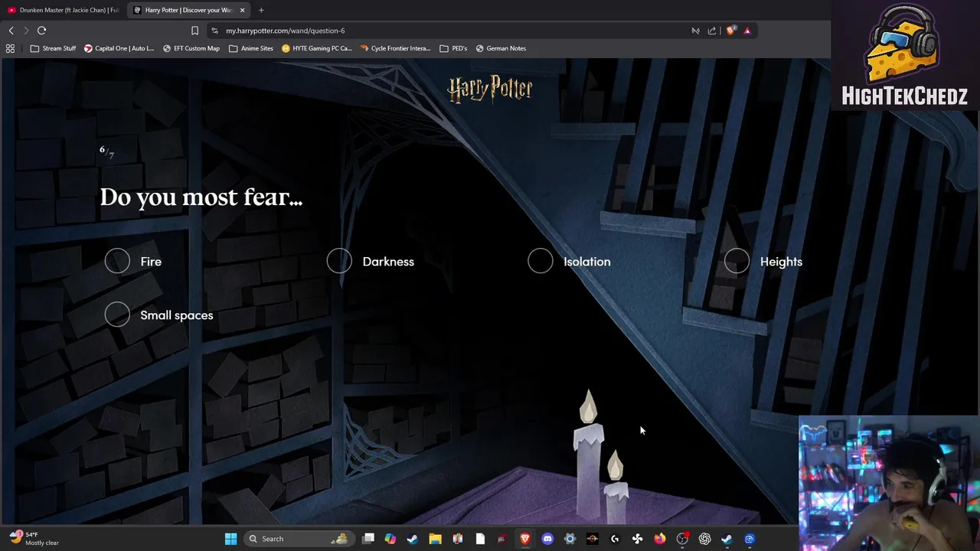
Task: Launch Firefox from the taskbar
Action: pyautogui.click(x=660, y=539)
